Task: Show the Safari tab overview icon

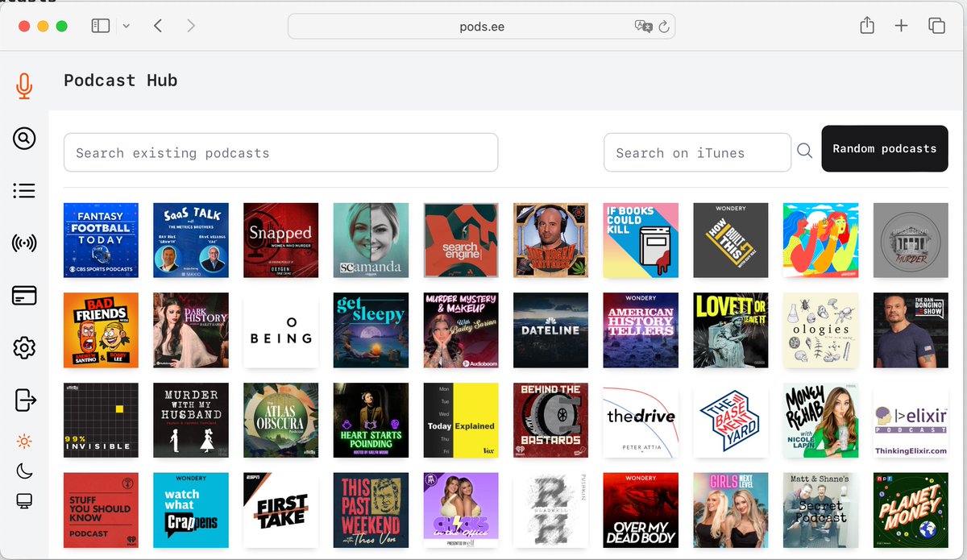Action: click(x=936, y=26)
